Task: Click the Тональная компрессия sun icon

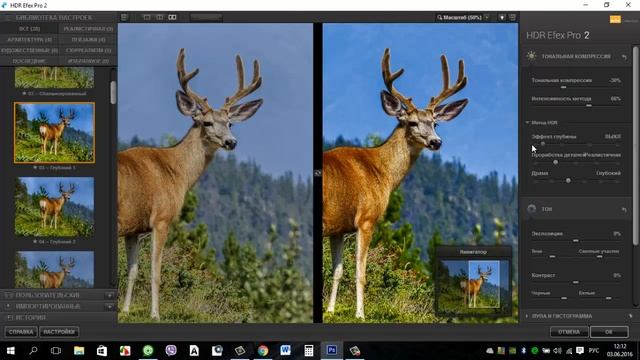Action: 531,56
